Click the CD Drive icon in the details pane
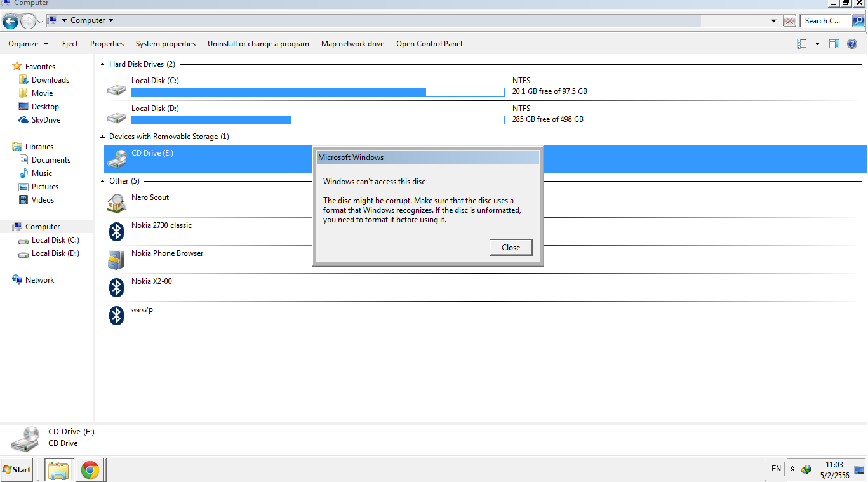 25,438
